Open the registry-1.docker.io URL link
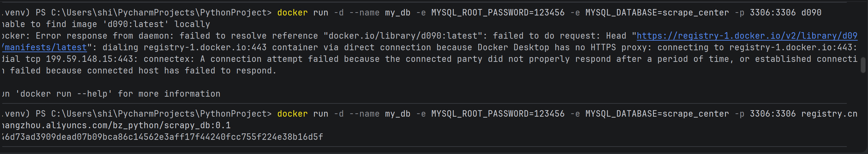Image resolution: width=868 pixels, height=154 pixels. 746,36
